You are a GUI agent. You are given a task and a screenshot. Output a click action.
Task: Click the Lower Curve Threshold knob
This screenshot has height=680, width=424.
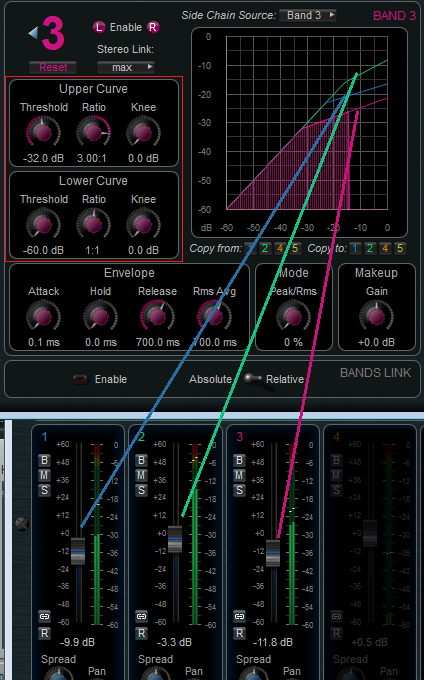click(43, 224)
